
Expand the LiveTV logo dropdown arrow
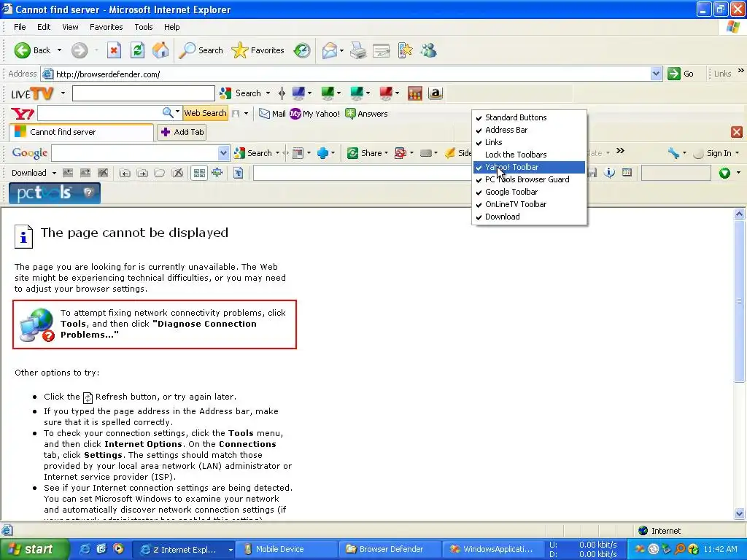pyautogui.click(x=63, y=93)
